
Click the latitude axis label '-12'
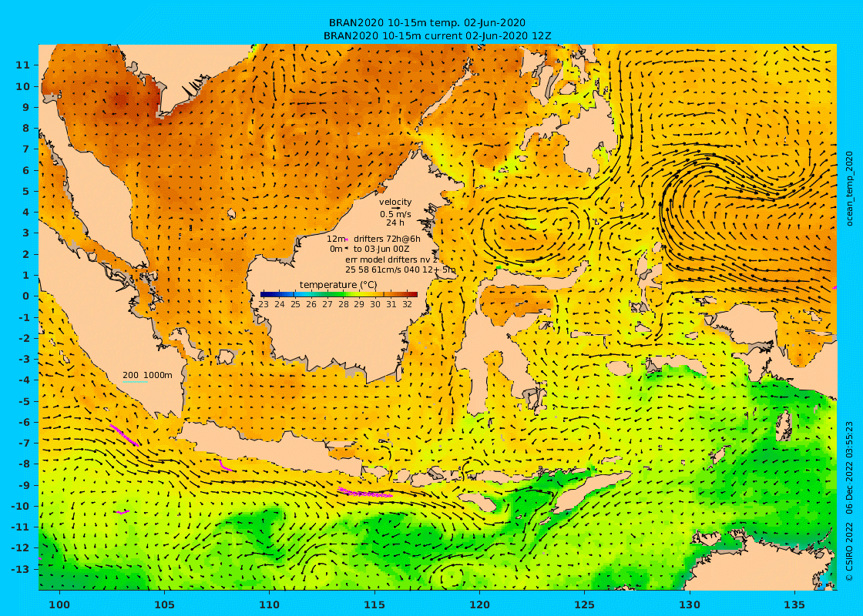point(21,548)
